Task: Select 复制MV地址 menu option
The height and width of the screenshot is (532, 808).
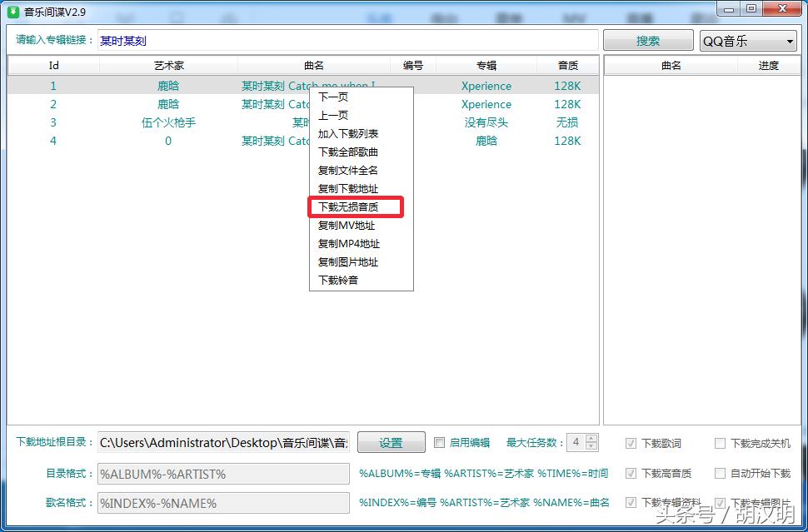Action: coord(347,225)
